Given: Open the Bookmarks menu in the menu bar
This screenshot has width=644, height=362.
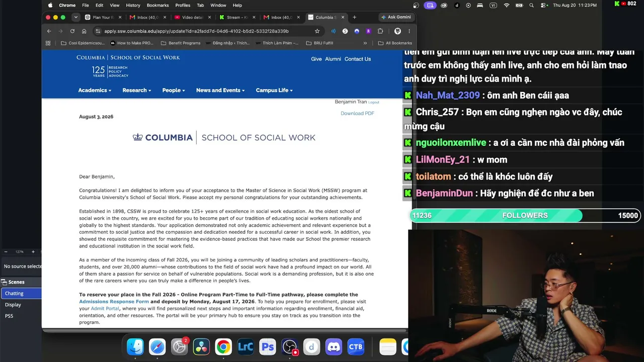Looking at the screenshot, I should [157, 5].
